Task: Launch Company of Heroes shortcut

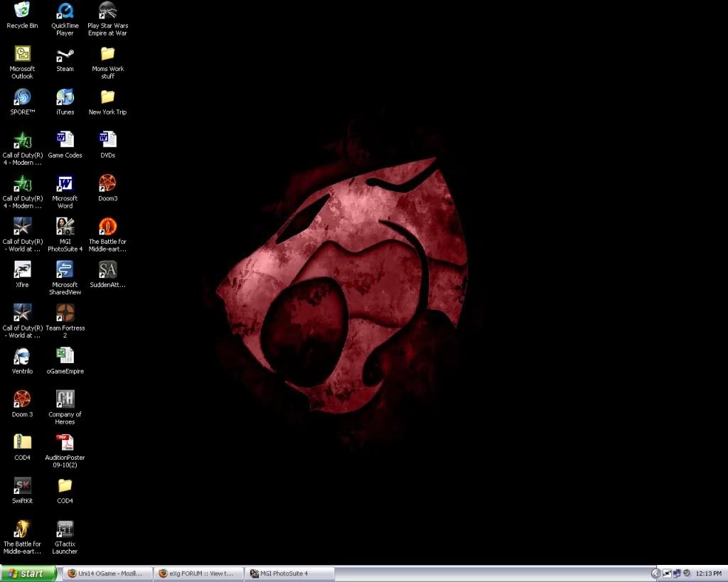Action: (65, 399)
